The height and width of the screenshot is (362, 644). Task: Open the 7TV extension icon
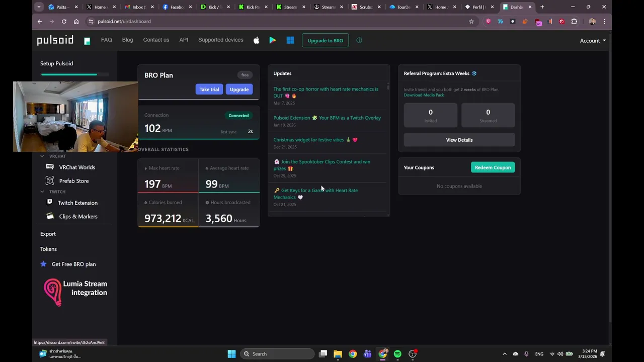500,22
